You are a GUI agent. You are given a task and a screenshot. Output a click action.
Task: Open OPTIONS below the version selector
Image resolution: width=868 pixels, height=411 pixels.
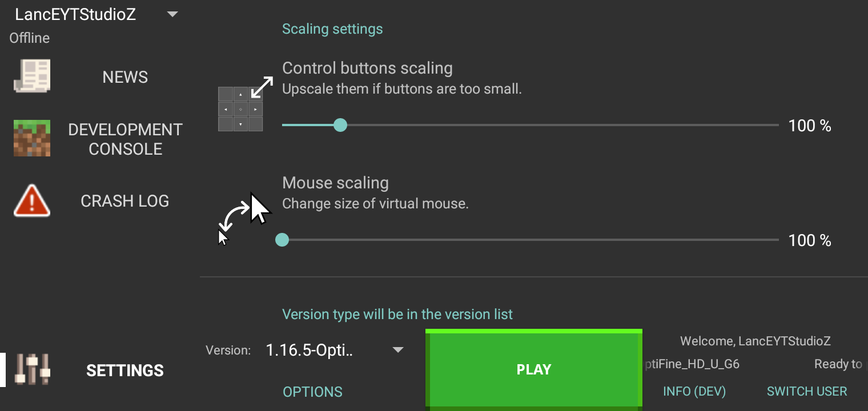click(312, 392)
